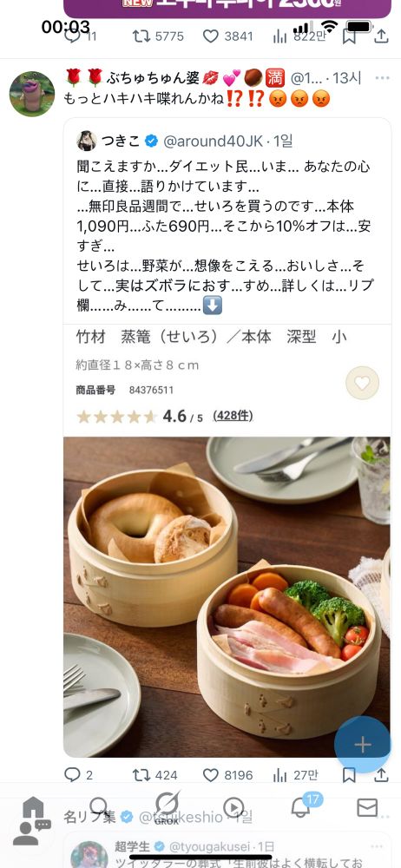
Task: Tap the heart favorite on the product card
Action: pos(362,383)
